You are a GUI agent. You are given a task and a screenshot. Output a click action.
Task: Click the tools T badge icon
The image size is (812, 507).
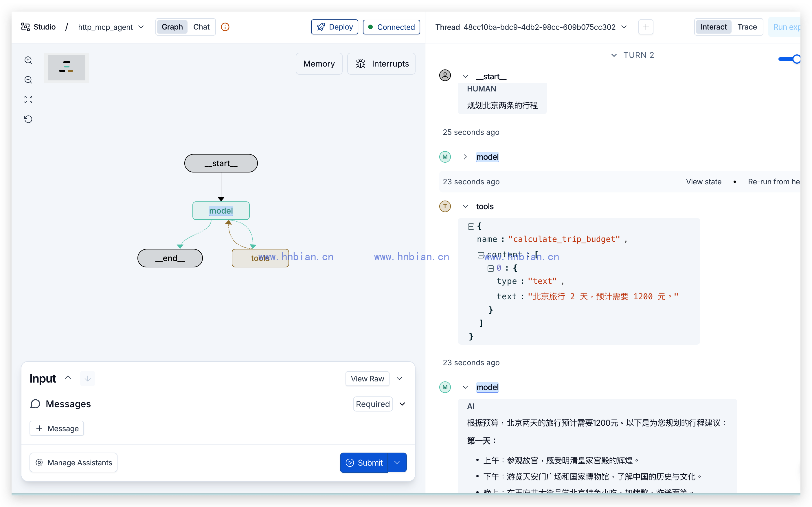445,207
